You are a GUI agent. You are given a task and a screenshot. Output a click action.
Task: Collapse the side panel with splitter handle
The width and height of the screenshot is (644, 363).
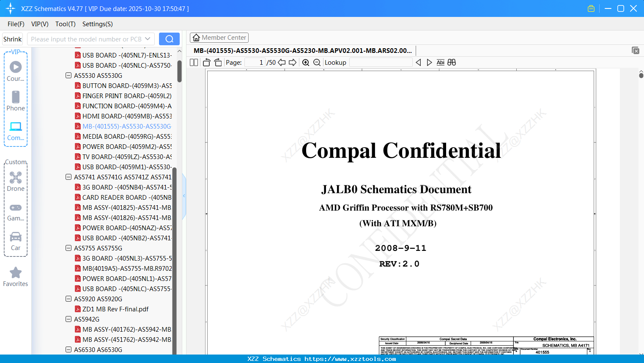184,196
